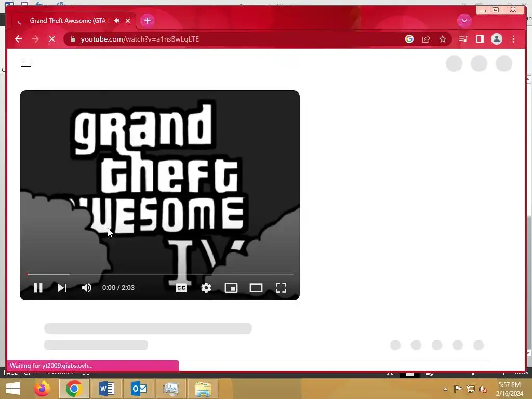Expand the tab search dropdown
532x399 pixels.
point(464,21)
